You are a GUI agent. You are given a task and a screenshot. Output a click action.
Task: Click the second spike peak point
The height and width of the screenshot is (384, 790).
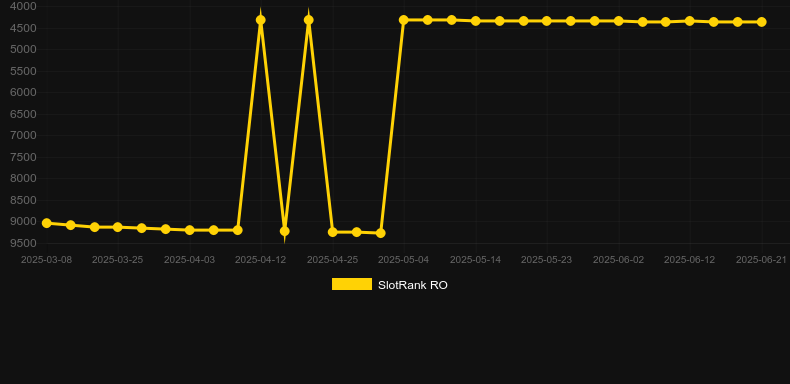(309, 20)
